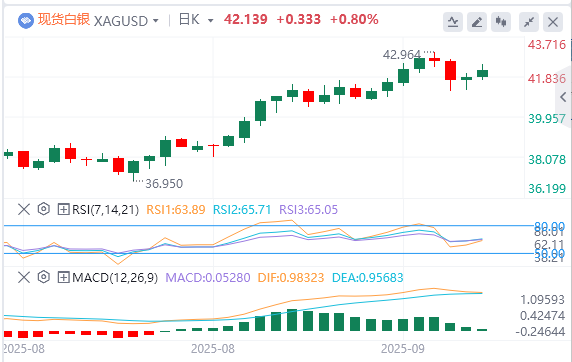
Task: Close the chart panel
Action: click(553, 22)
